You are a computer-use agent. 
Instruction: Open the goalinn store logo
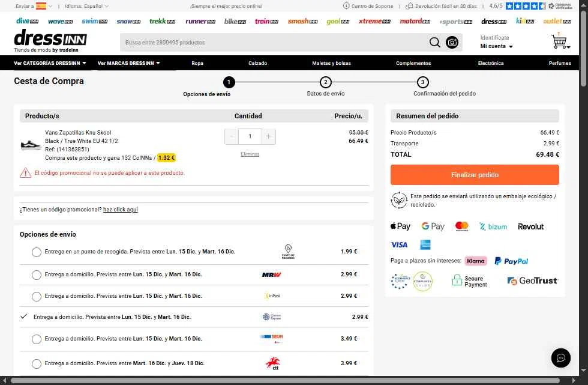click(x=338, y=22)
